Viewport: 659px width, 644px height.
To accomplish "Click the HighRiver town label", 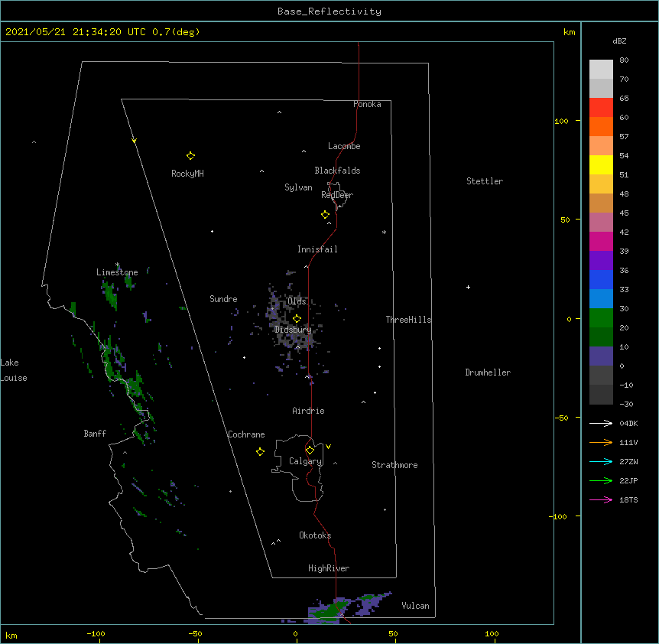I will click(x=329, y=568).
